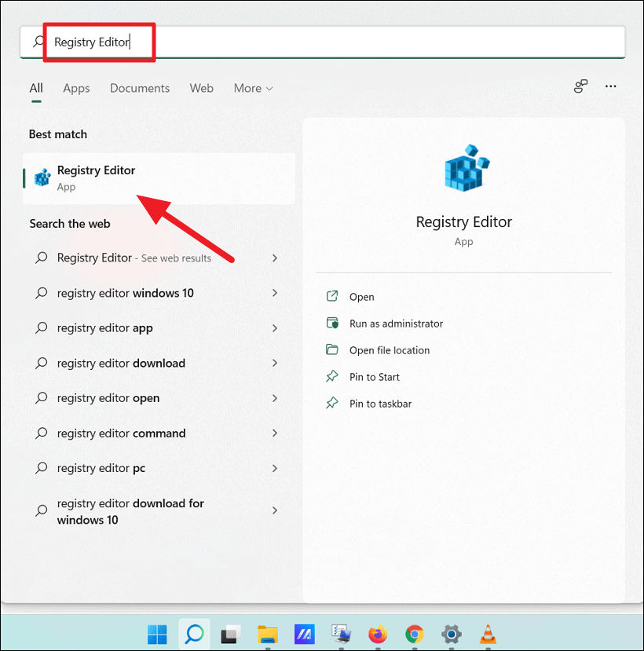Select the All filter tab
Image resolution: width=644 pixels, height=651 pixels.
click(36, 88)
